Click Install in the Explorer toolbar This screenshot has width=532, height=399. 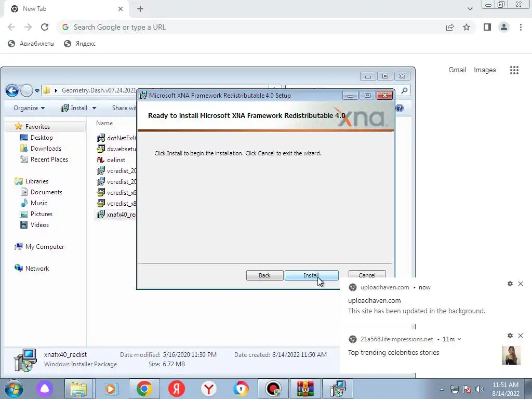coord(74,108)
